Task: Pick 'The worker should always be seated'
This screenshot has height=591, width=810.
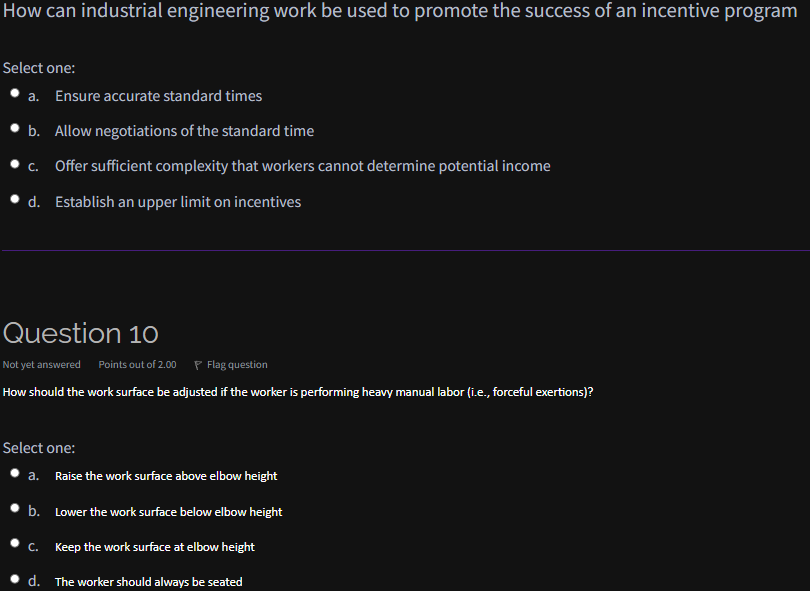Action: [15, 578]
